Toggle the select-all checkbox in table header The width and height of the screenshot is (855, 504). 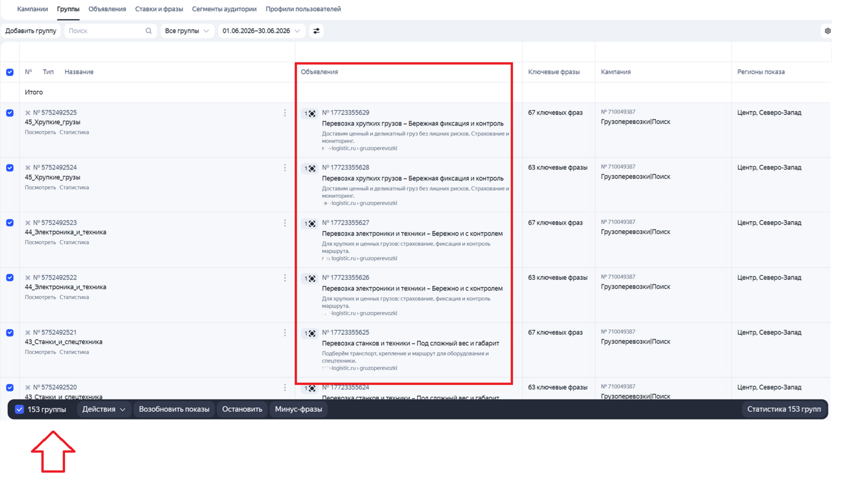[10, 72]
